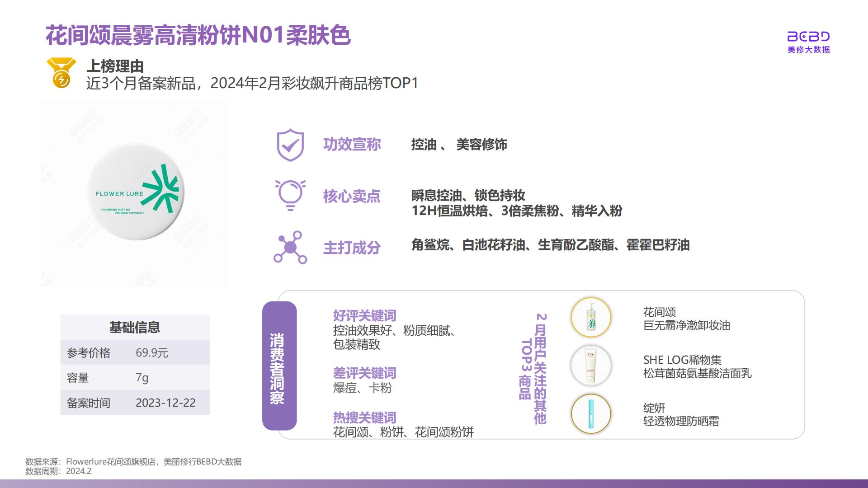Click the 上榜理由 heading
Image resolution: width=868 pixels, height=488 pixels.
(x=115, y=66)
